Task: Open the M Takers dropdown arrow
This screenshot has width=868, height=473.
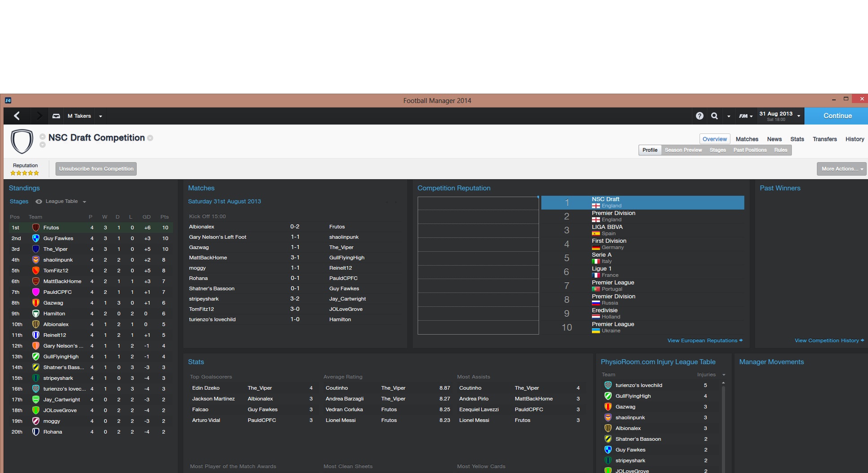Action: pos(100,116)
